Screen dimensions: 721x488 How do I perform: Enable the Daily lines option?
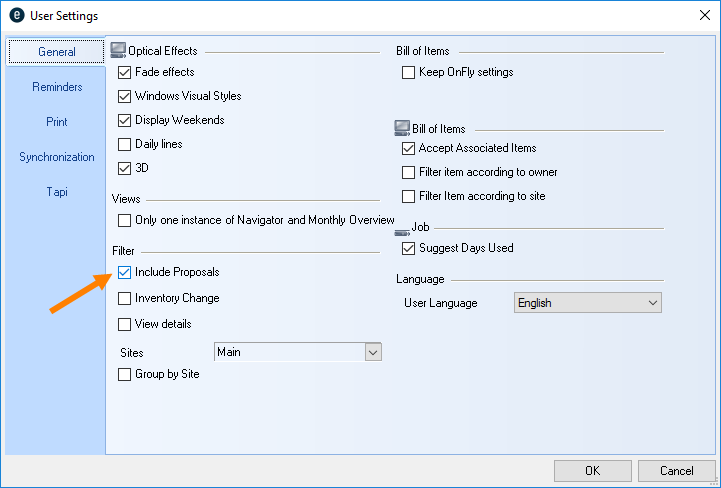click(x=125, y=144)
